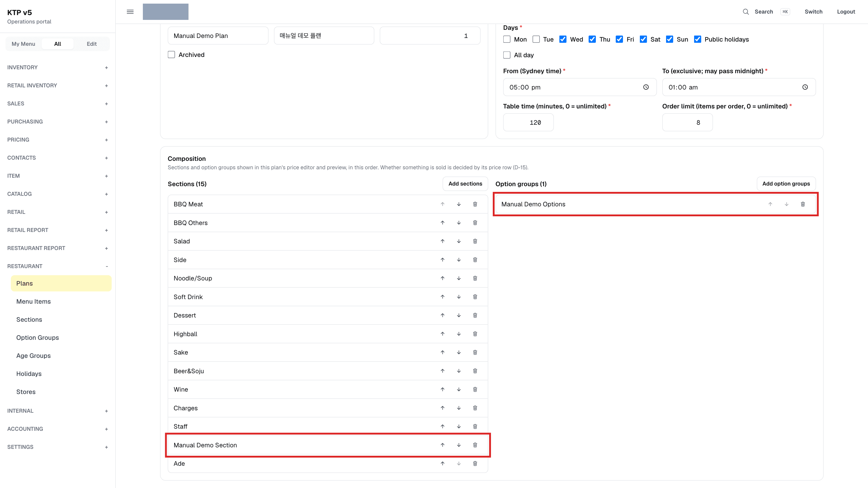868x488 pixels.
Task: Open the To time clock picker
Action: pyautogui.click(x=805, y=87)
